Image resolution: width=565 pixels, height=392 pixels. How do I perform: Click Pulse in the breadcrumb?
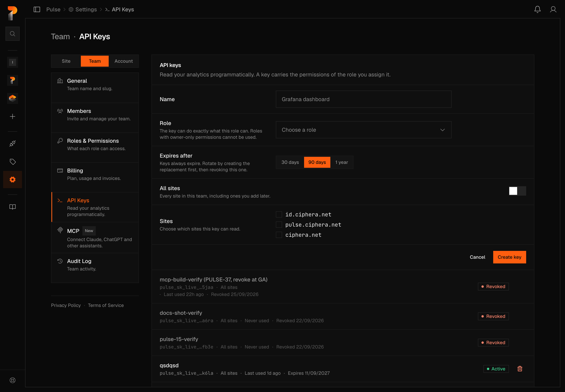pyautogui.click(x=53, y=10)
